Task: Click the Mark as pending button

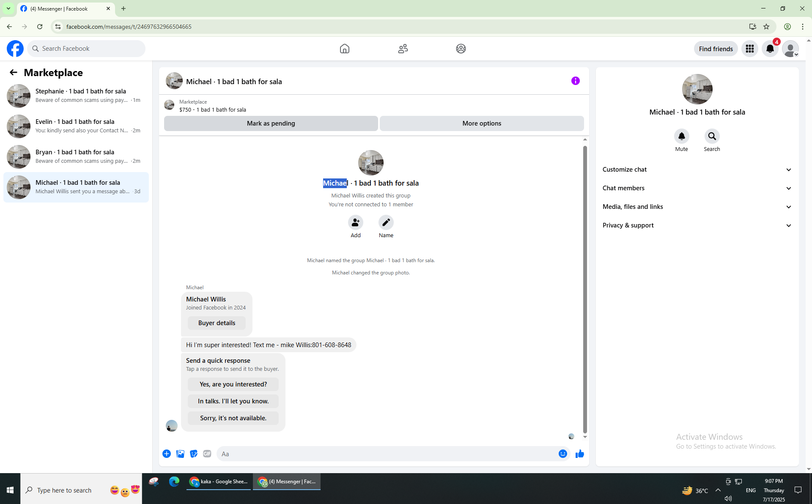Action: pos(271,123)
